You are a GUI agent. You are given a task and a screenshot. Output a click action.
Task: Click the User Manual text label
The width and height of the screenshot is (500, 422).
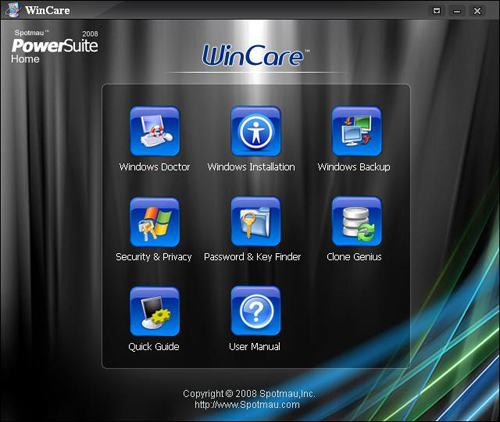pos(254,347)
